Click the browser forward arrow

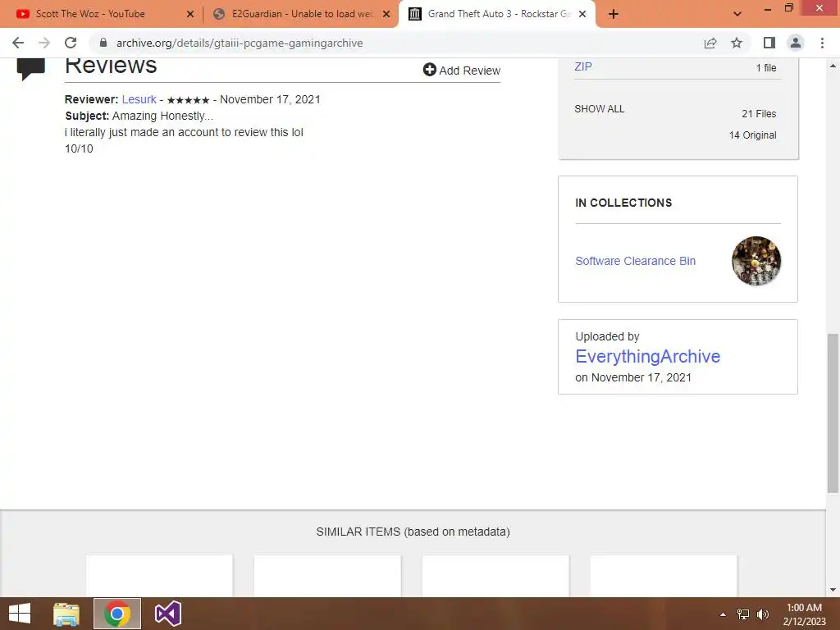[44, 43]
